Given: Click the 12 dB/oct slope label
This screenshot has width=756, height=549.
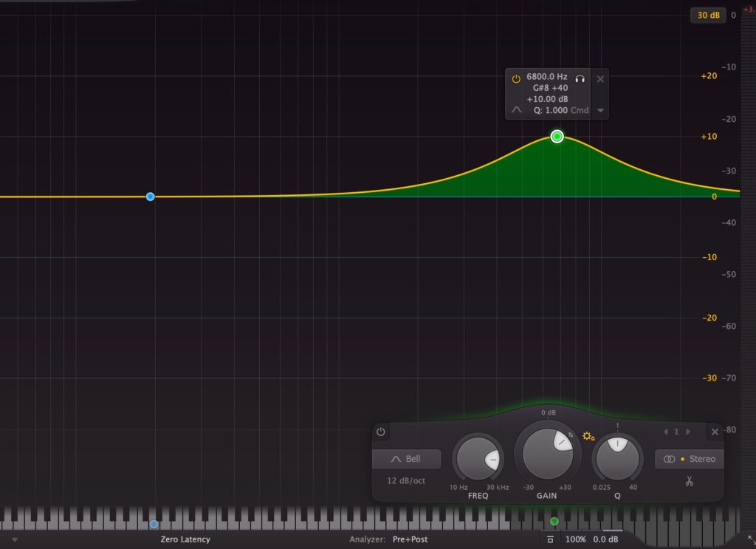Looking at the screenshot, I should [x=408, y=480].
